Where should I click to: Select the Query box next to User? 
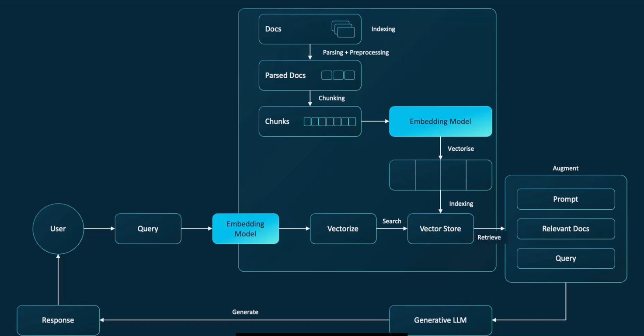click(148, 229)
